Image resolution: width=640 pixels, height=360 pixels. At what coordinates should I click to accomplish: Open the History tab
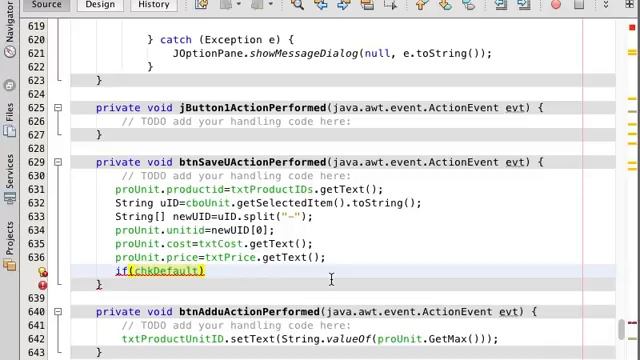pyautogui.click(x=153, y=4)
